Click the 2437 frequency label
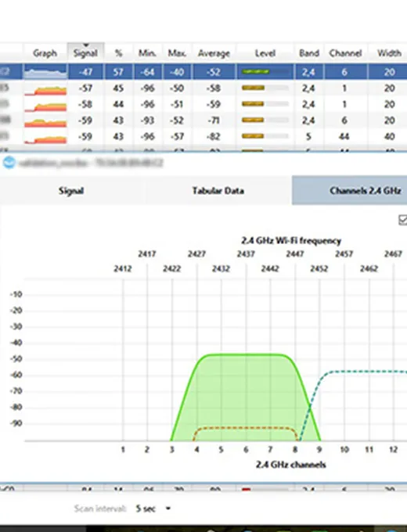Viewport: 407px width, 532px height. (246, 253)
